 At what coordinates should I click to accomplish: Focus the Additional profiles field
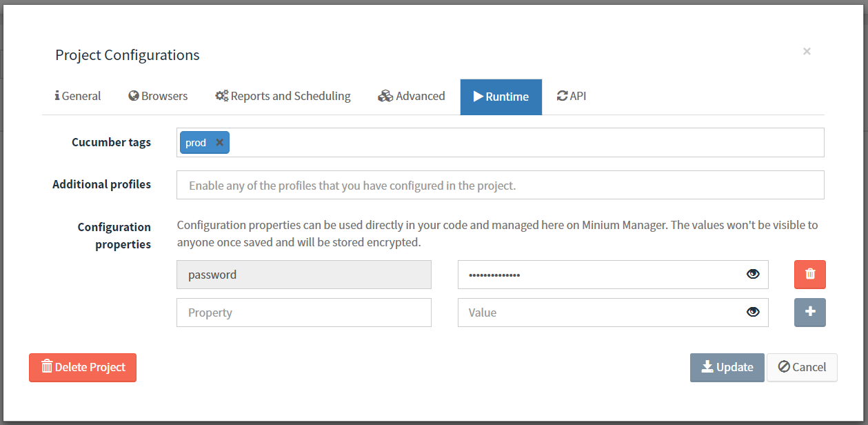(x=501, y=185)
